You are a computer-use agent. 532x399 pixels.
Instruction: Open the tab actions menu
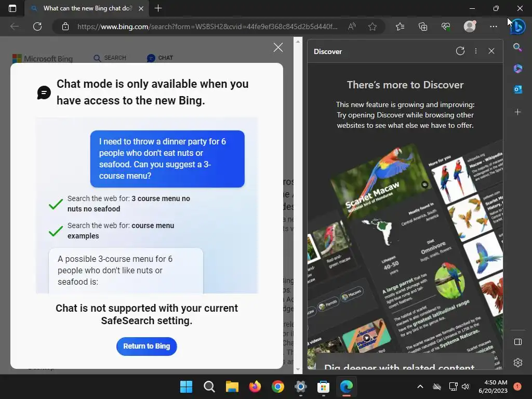pos(12,8)
